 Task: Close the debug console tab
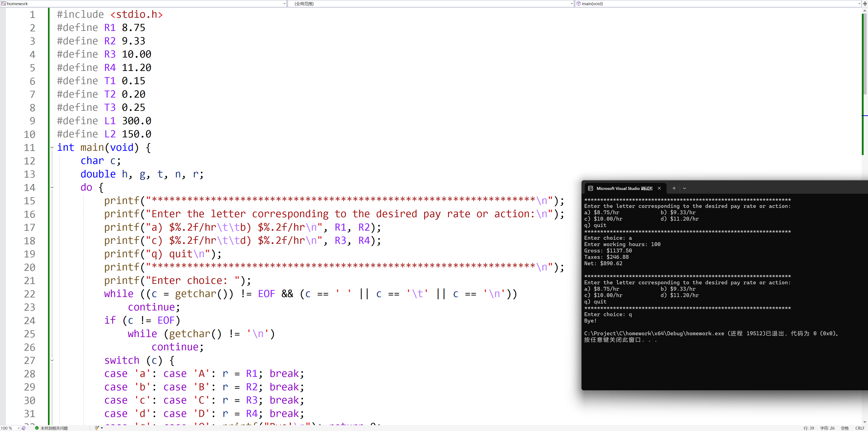click(x=659, y=188)
